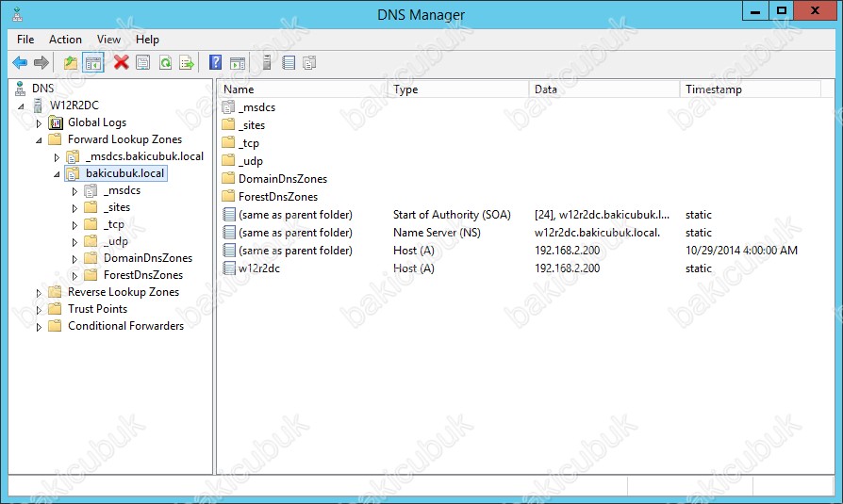Sort by the Data column header
Viewport: 843px width, 504px height.
click(x=604, y=89)
